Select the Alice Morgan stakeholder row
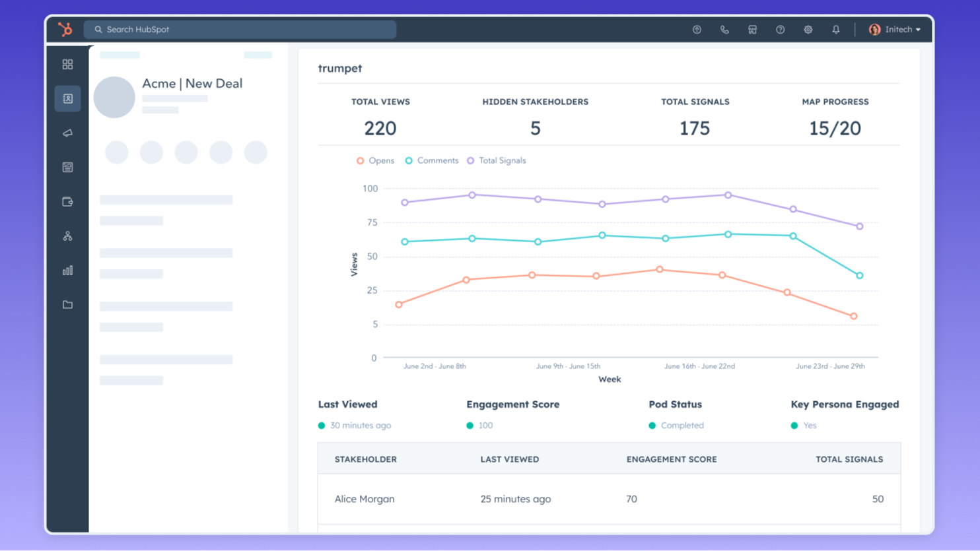The image size is (980, 551). (x=365, y=500)
